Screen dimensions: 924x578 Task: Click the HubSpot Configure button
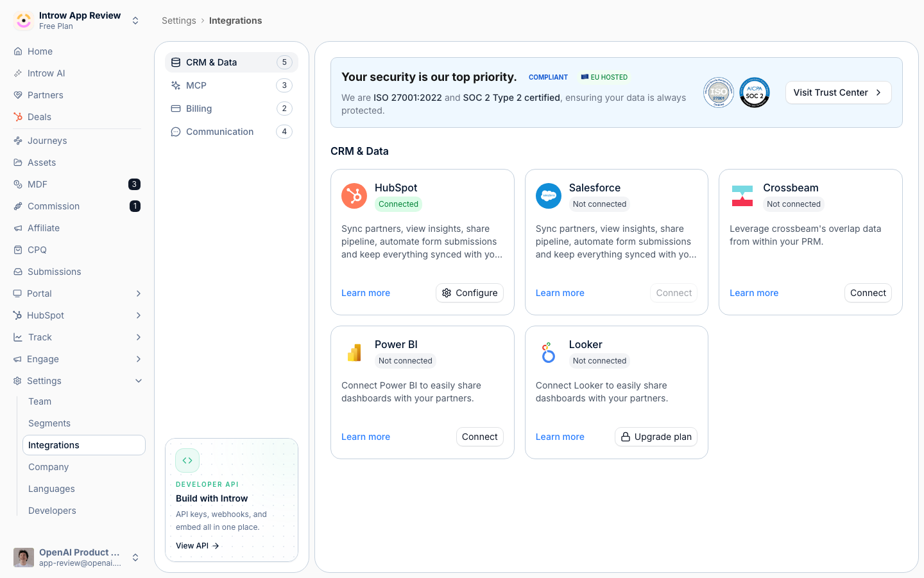[x=470, y=293]
